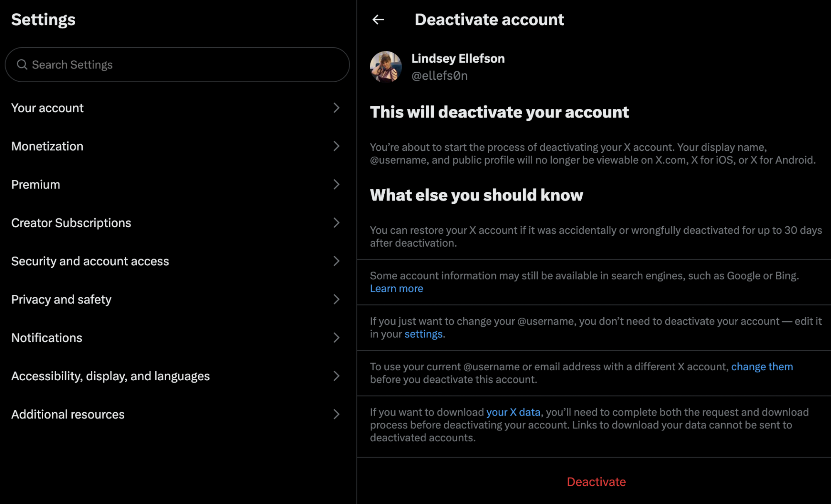The height and width of the screenshot is (504, 831).
Task: Open Privacy and safety settings
Action: tap(177, 299)
